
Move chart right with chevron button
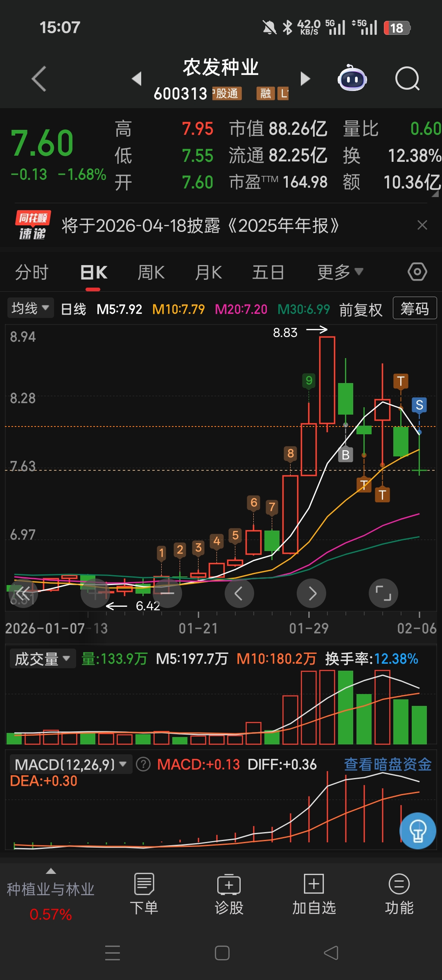311,593
